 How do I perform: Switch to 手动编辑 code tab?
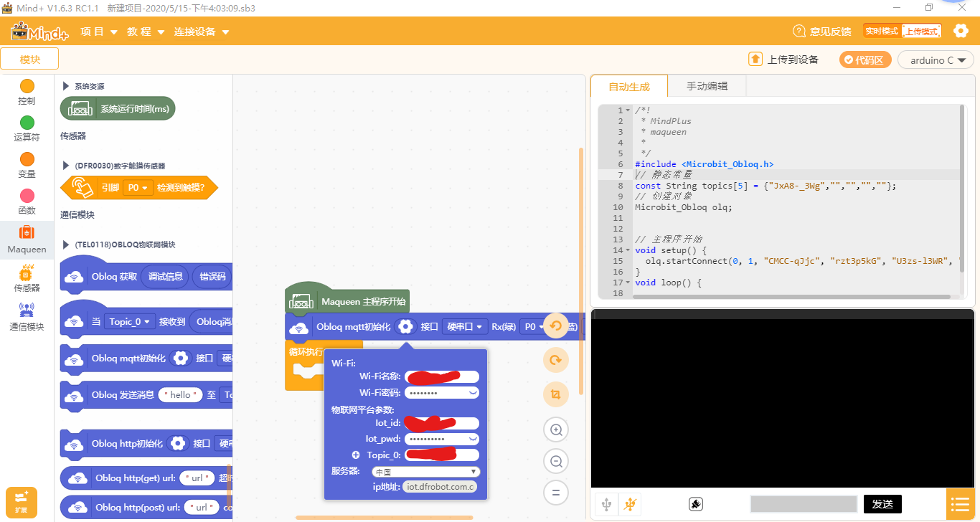[707, 86]
